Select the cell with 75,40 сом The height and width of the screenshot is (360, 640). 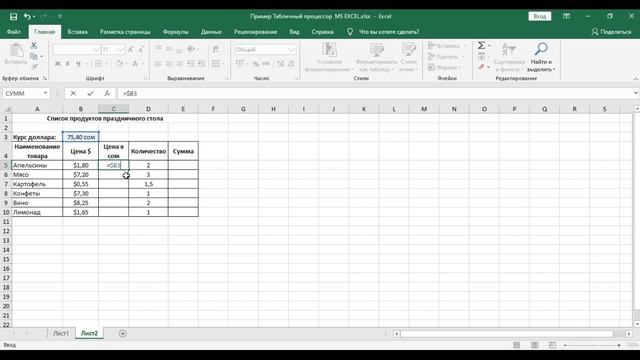pos(80,137)
